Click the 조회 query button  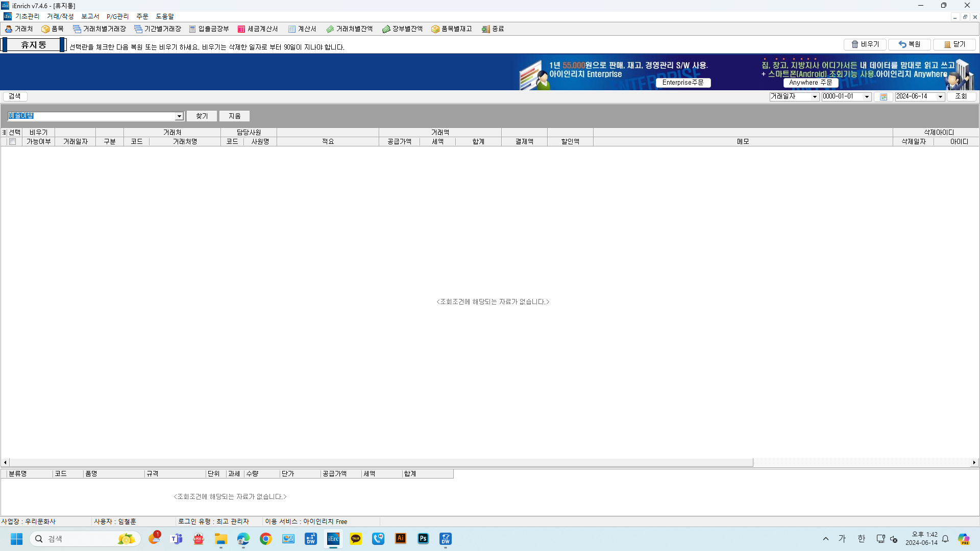pyautogui.click(x=961, y=96)
